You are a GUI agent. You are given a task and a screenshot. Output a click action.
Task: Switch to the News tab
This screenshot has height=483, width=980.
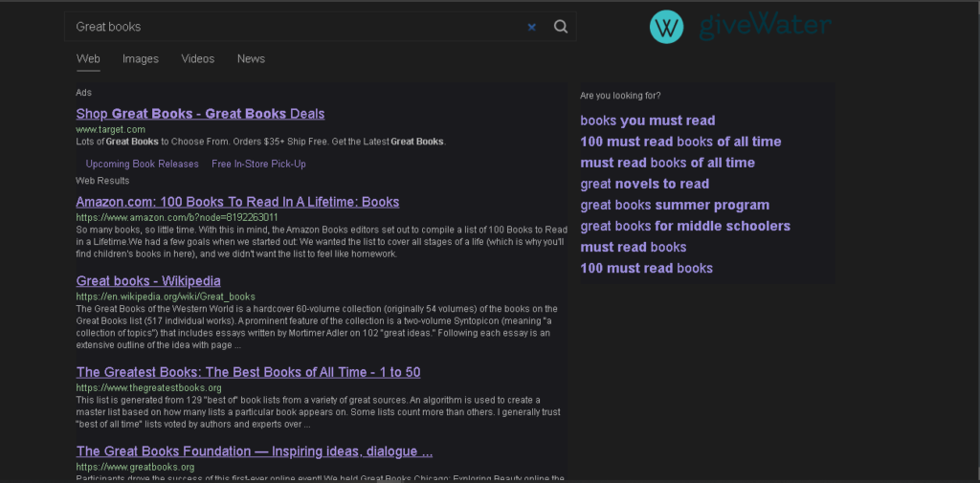[x=251, y=58]
